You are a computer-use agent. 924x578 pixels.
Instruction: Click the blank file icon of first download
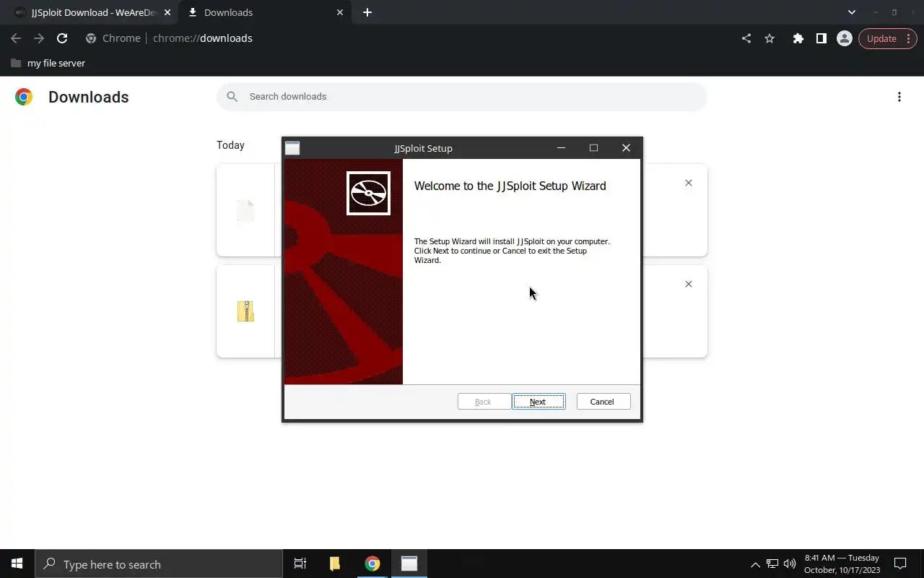(245, 210)
